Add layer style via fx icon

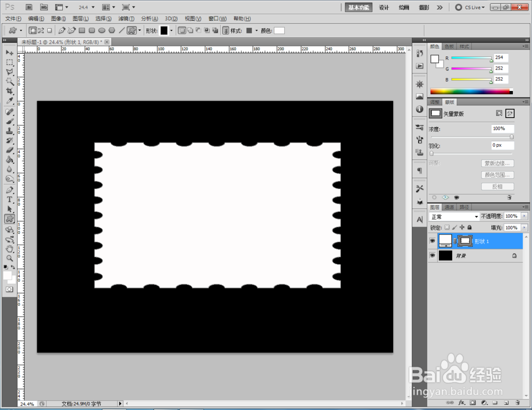click(461, 403)
